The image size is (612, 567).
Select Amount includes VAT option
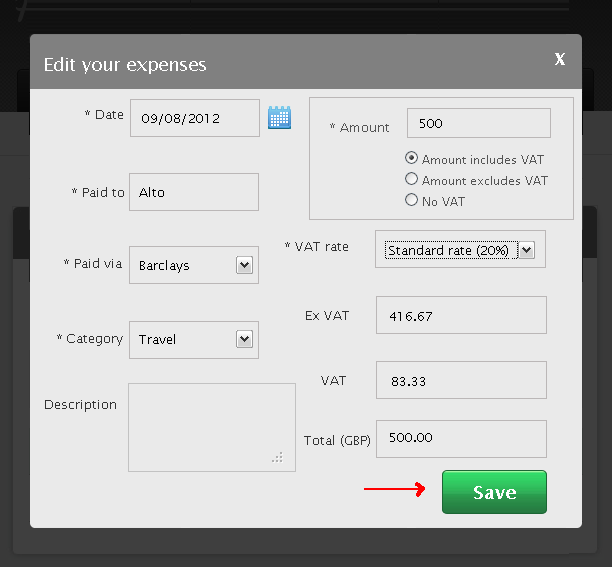coord(411,158)
